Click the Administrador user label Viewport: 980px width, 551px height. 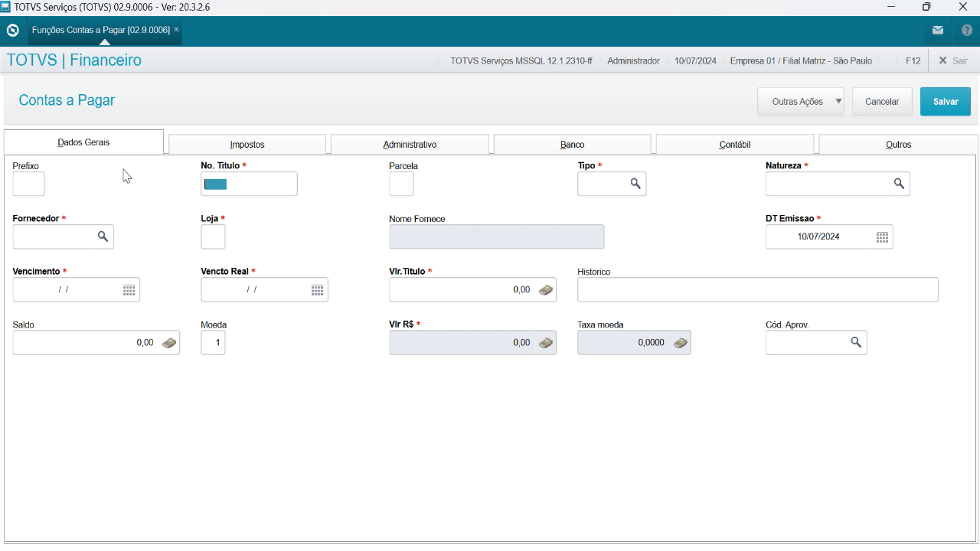[633, 60]
